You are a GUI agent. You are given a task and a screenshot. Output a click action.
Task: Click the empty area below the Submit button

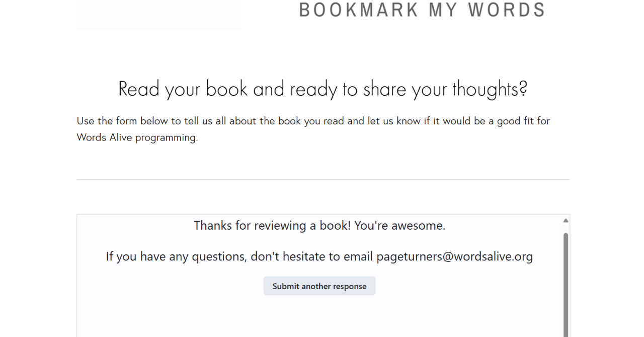[x=319, y=317]
